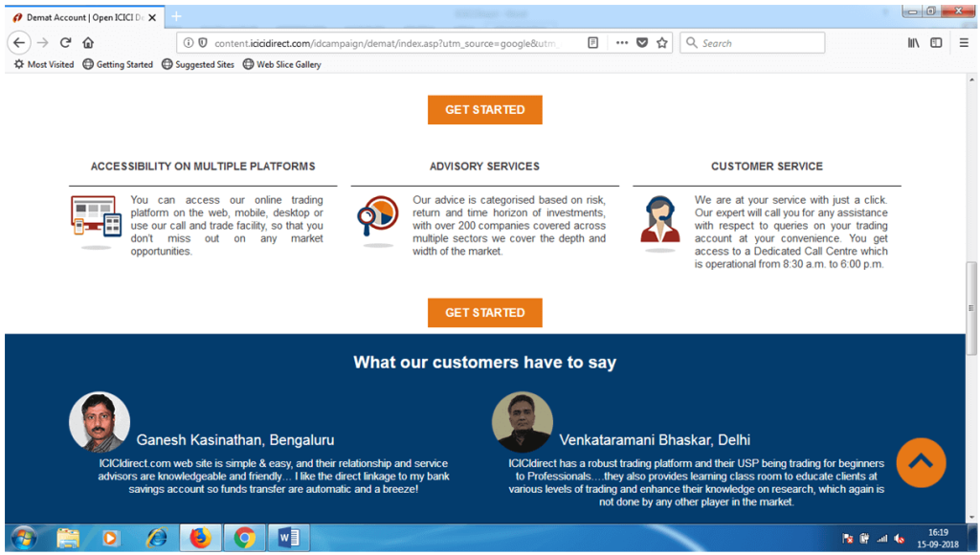980x555 pixels.
Task: Click Venkataramani Bhaskar's profile photo
Action: tap(523, 422)
